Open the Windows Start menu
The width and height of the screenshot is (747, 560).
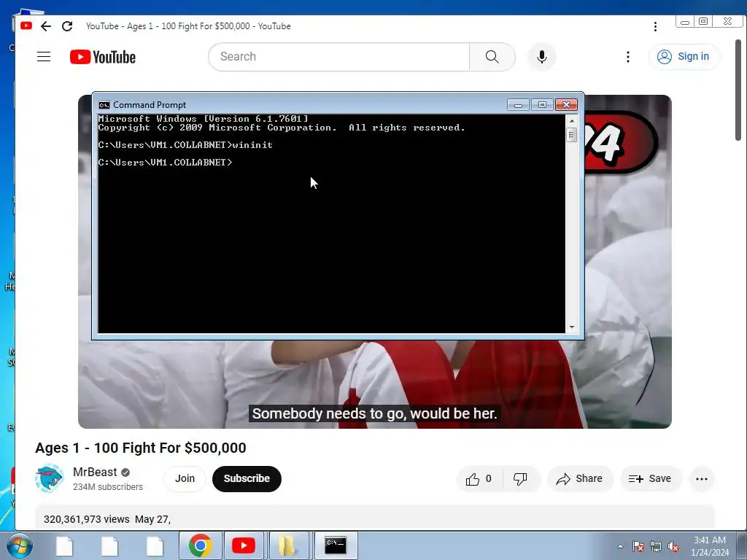pos(20,545)
